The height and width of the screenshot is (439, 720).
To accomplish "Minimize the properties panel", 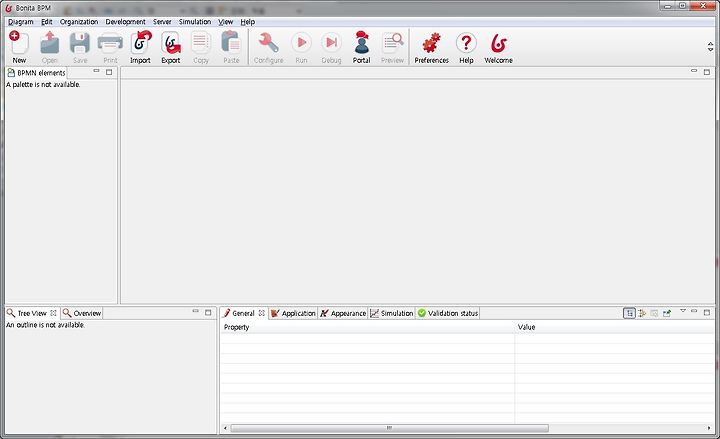I will point(694,311).
